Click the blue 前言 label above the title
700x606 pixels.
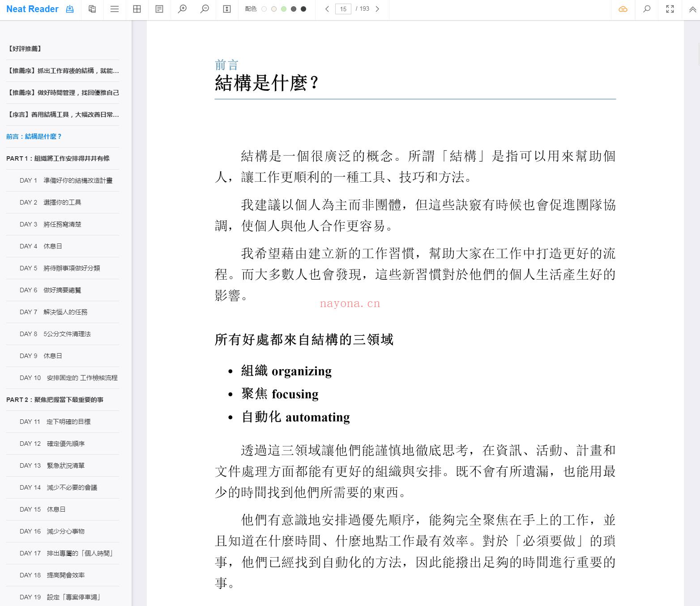[226, 65]
